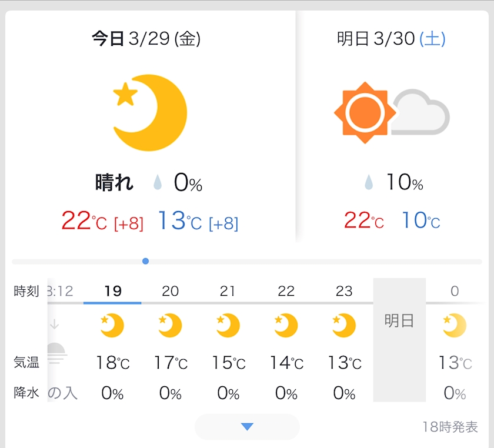Expand hourly forecast with the blue down arrow

(247, 427)
